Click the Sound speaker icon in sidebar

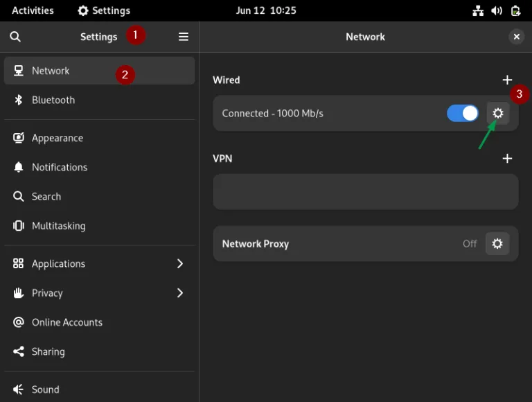click(18, 390)
